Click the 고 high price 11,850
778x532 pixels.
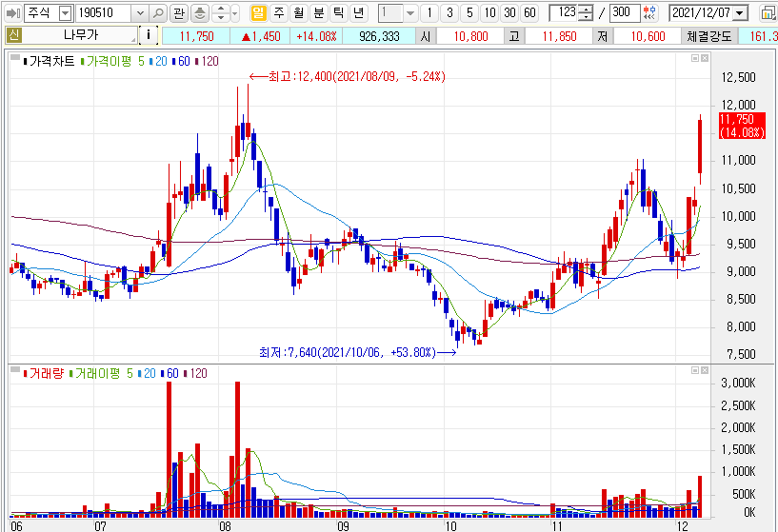tap(559, 36)
